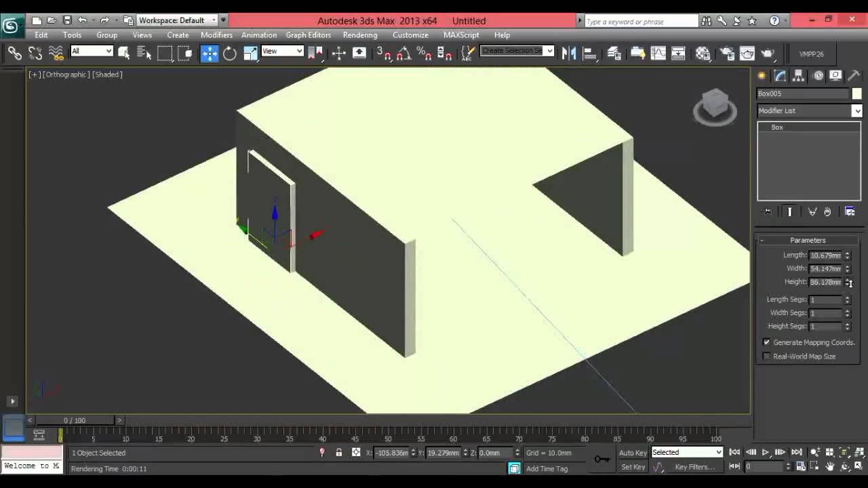Click the time slider 0 / 100 handle
The image size is (868, 488).
[75, 420]
